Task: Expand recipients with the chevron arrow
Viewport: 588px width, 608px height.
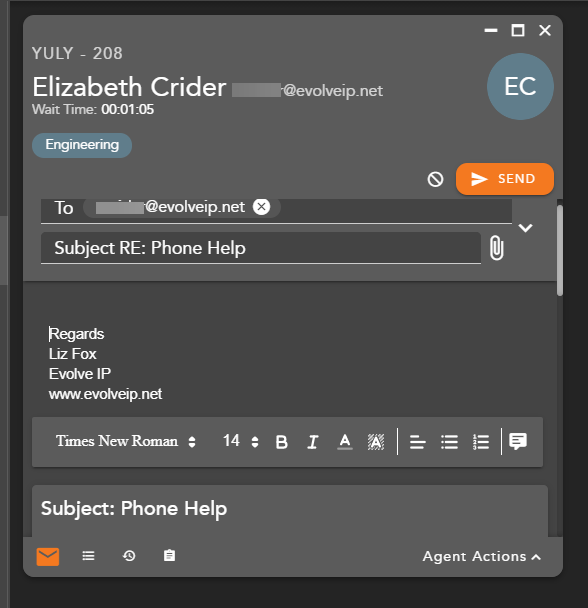Action: (525, 228)
